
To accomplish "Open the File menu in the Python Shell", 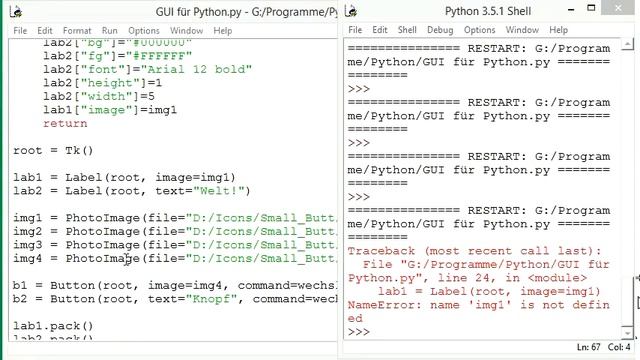I will 355,30.
